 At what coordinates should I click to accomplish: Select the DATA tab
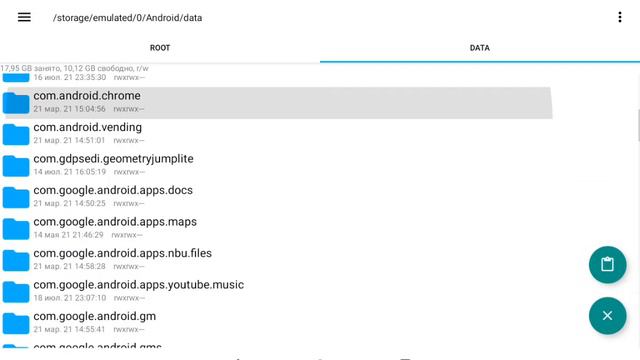480,48
